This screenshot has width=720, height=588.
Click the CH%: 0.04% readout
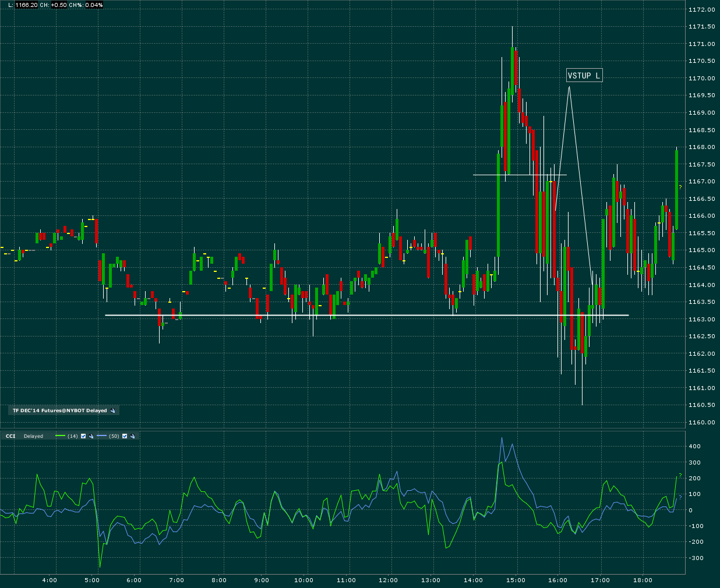pos(86,5)
